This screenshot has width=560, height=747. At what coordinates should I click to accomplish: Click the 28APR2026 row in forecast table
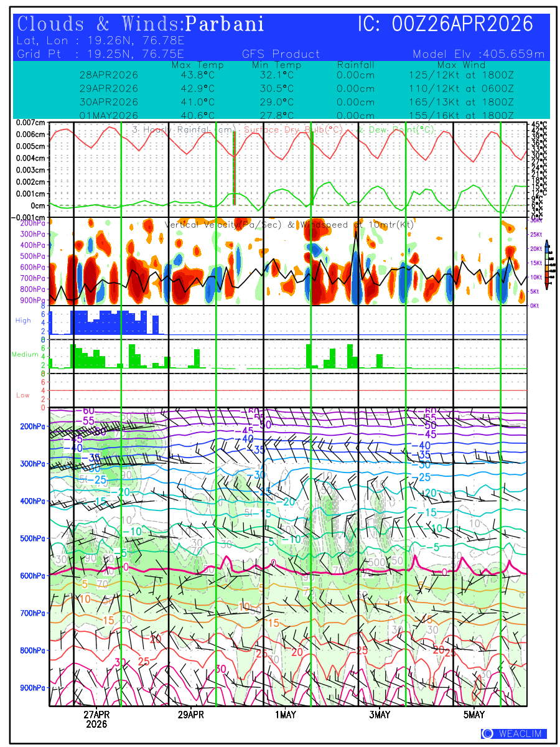(109, 75)
